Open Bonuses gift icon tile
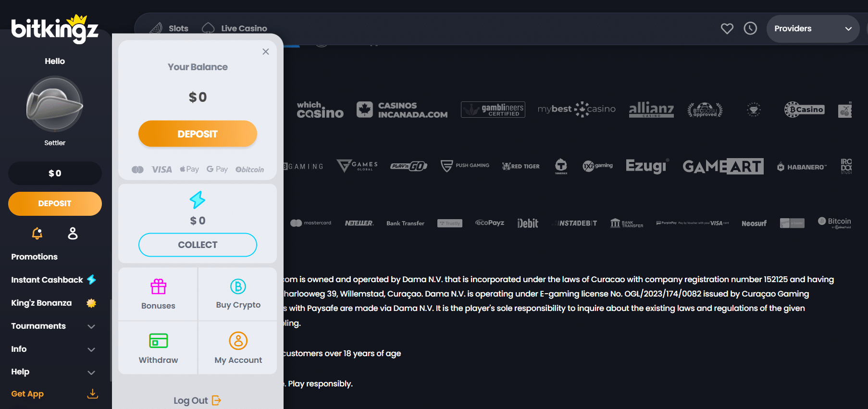 point(158,287)
